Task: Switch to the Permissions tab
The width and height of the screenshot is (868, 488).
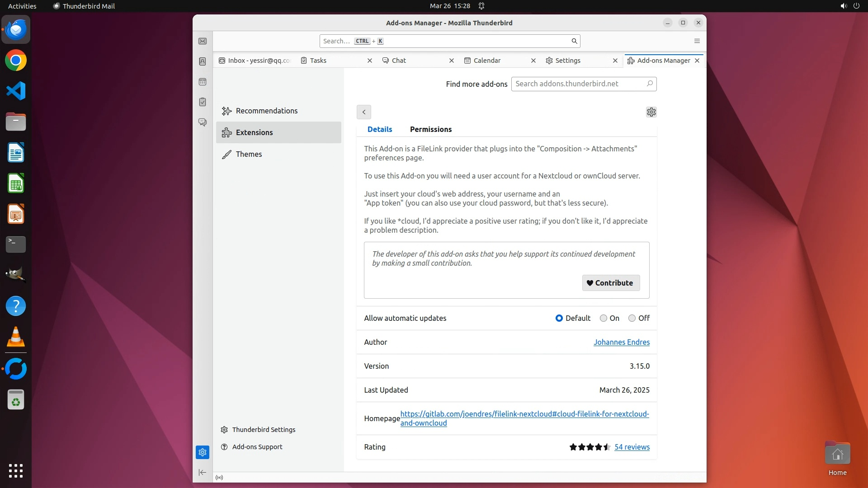Action: click(430, 130)
